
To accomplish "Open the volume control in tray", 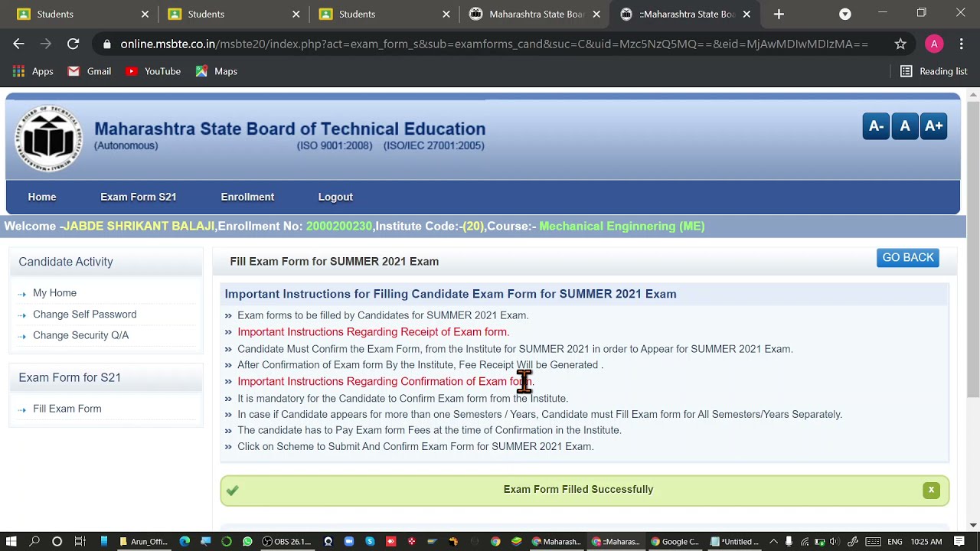I will click(x=835, y=541).
